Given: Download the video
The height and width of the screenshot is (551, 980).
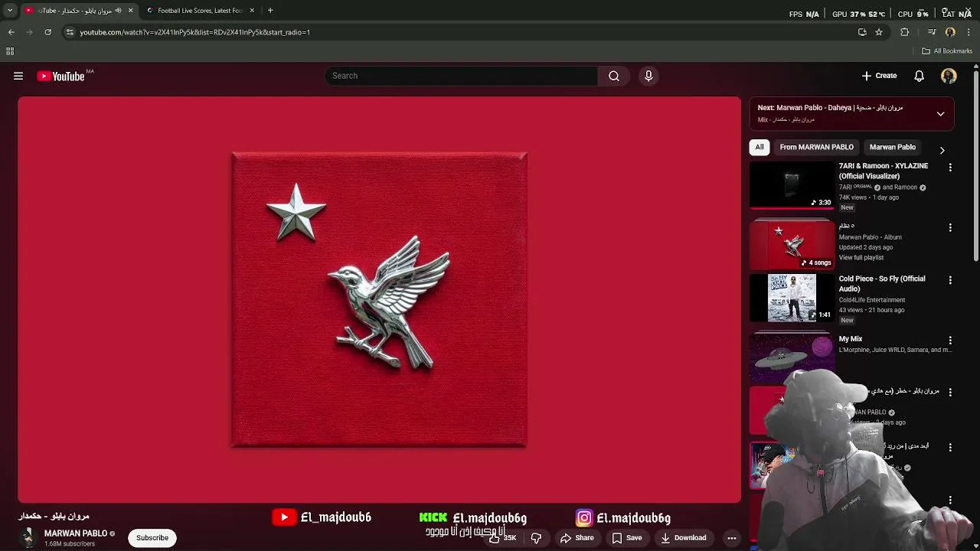Looking at the screenshot, I should pos(683,538).
